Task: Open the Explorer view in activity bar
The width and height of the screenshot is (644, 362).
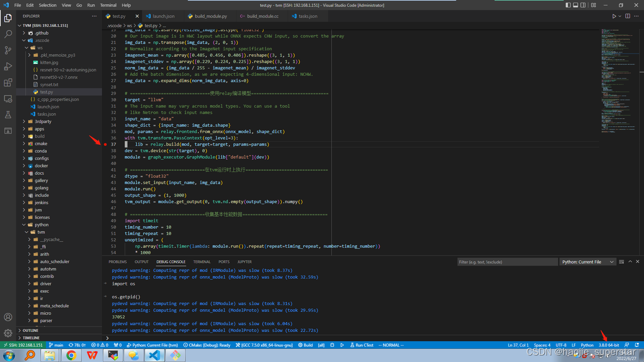Action: [8, 18]
